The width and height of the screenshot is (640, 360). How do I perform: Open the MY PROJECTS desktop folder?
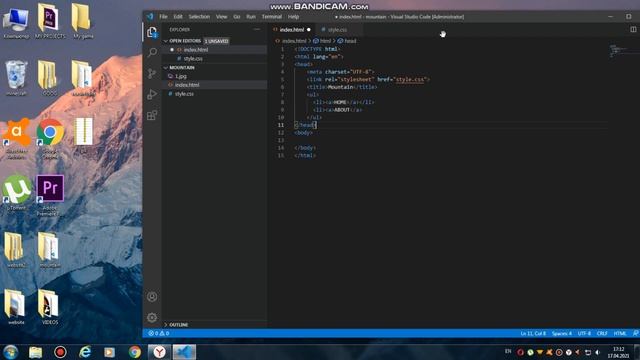pyautogui.click(x=50, y=20)
